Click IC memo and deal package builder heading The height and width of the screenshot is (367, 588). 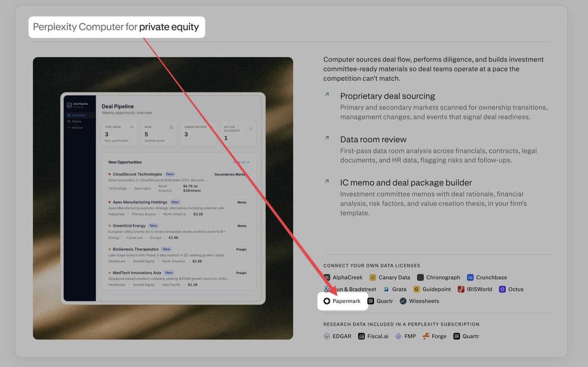pos(406,182)
